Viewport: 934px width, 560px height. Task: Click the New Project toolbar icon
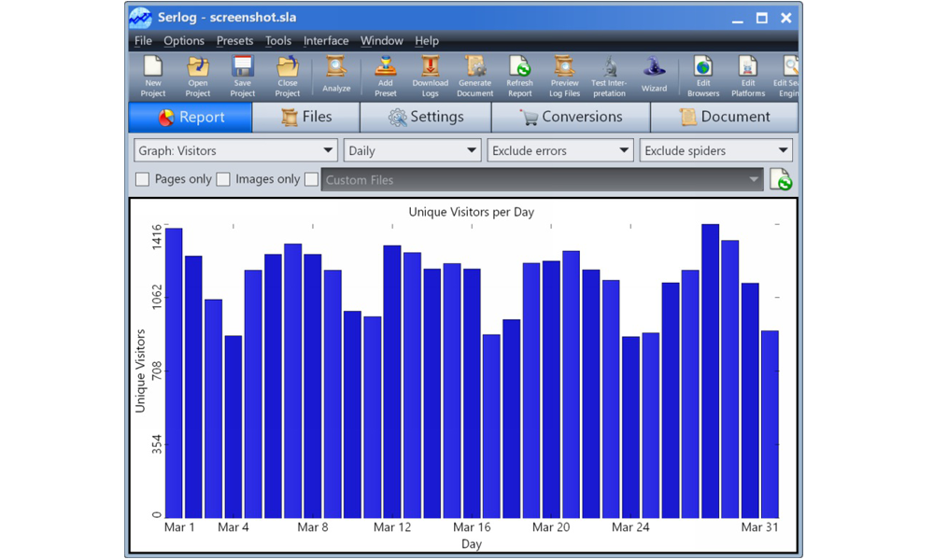click(153, 76)
